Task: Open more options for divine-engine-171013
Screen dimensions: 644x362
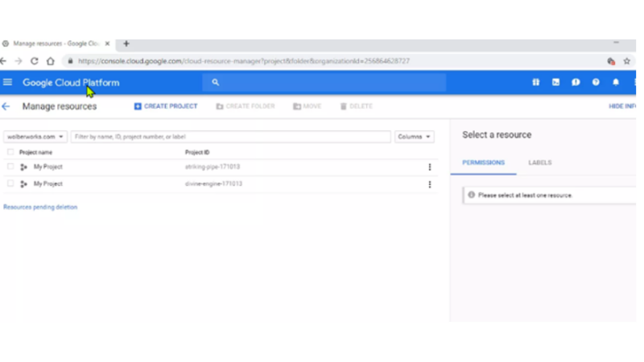Action: pos(430,184)
